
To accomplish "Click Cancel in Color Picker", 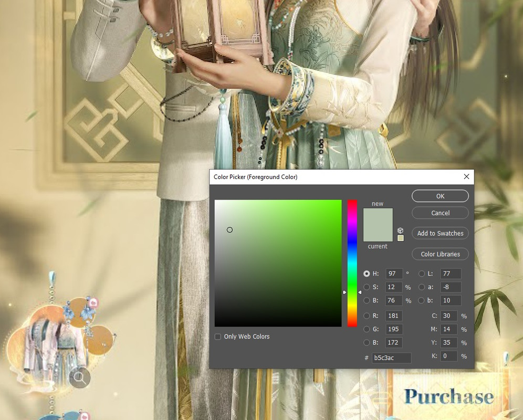I will [440, 213].
